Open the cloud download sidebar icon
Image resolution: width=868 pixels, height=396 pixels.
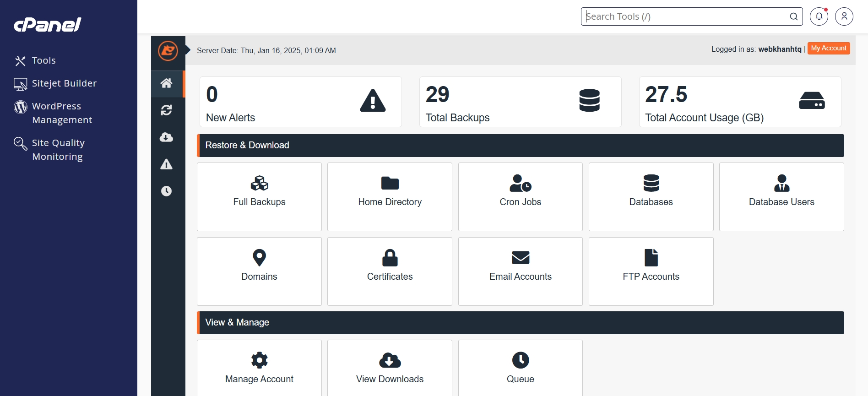[x=167, y=137]
